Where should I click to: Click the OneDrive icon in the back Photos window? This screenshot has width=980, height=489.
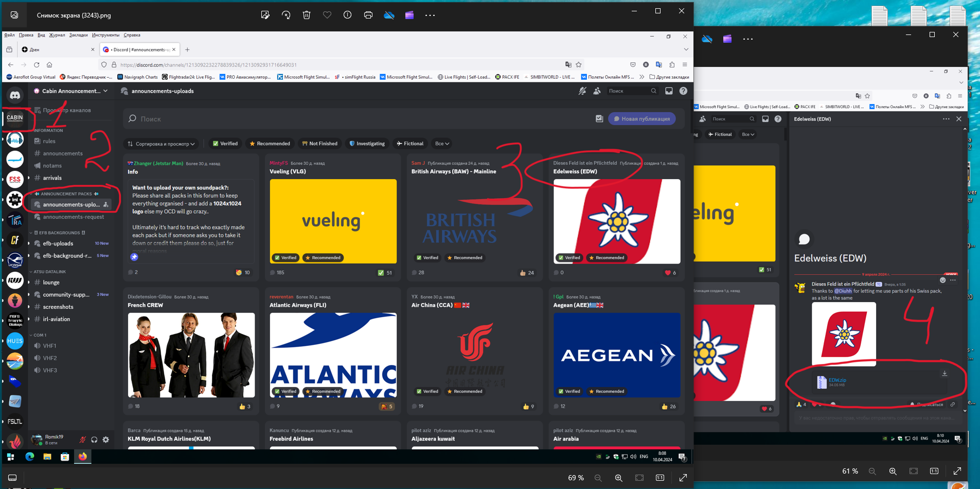(x=707, y=39)
